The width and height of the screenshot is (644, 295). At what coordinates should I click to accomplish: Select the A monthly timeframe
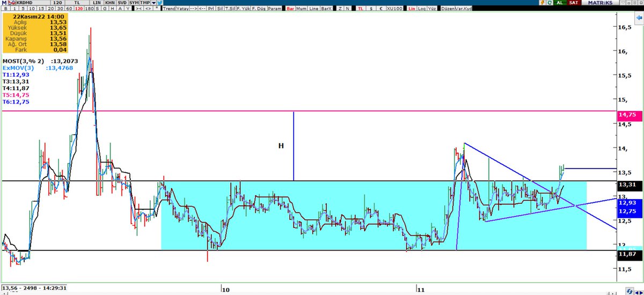tap(120, 9)
